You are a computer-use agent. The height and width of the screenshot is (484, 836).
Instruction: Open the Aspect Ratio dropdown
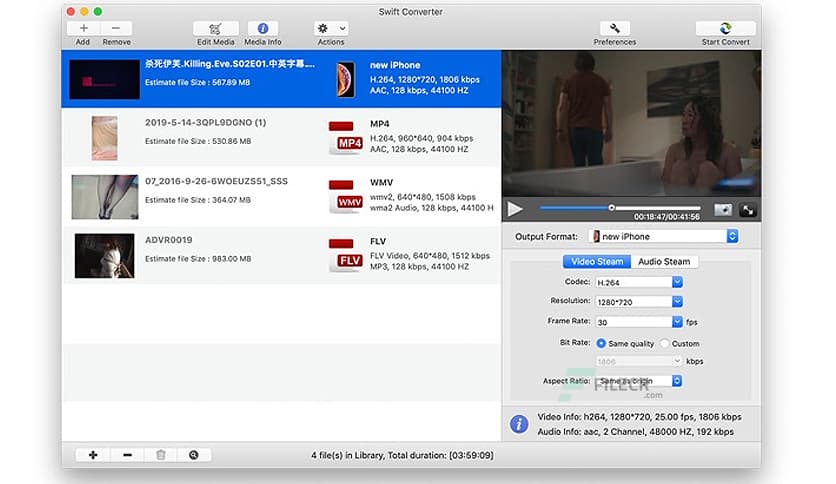pyautogui.click(x=639, y=381)
